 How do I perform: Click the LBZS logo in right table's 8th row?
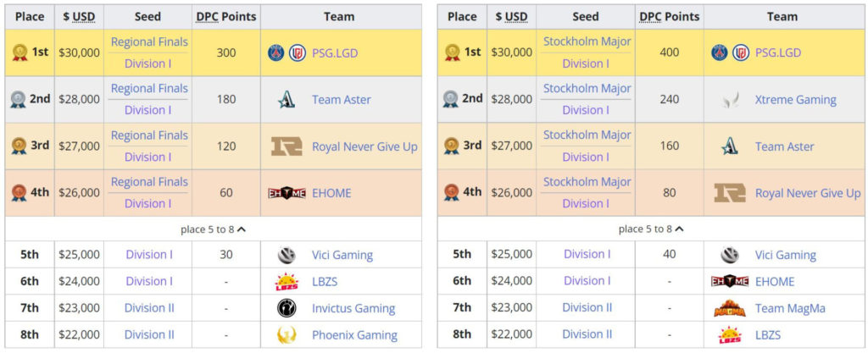tap(730, 334)
